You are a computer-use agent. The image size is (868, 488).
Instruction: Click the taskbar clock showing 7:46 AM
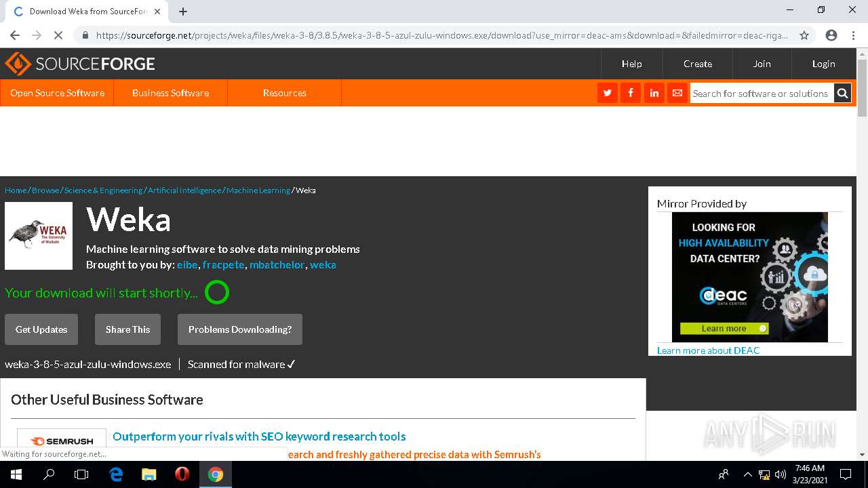[x=810, y=474]
